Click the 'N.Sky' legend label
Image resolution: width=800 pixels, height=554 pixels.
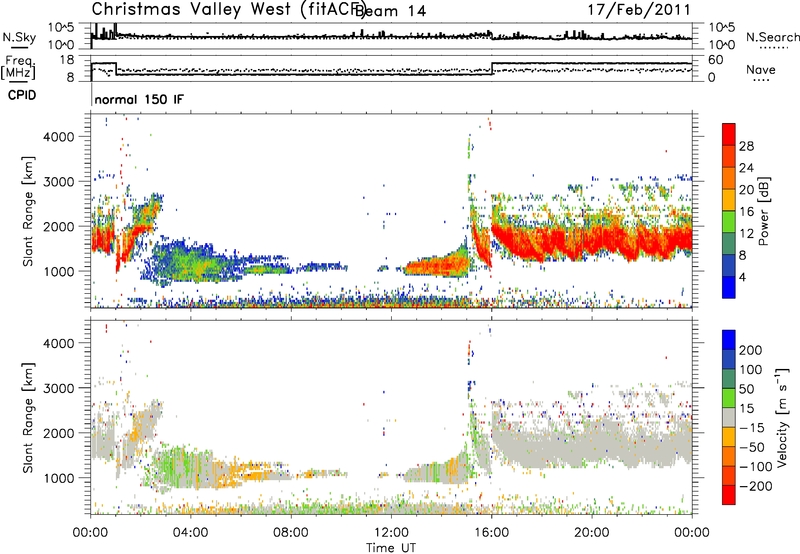(x=19, y=37)
